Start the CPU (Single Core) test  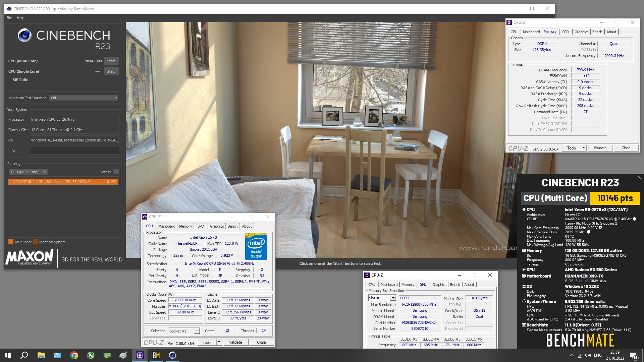pyautogui.click(x=111, y=71)
